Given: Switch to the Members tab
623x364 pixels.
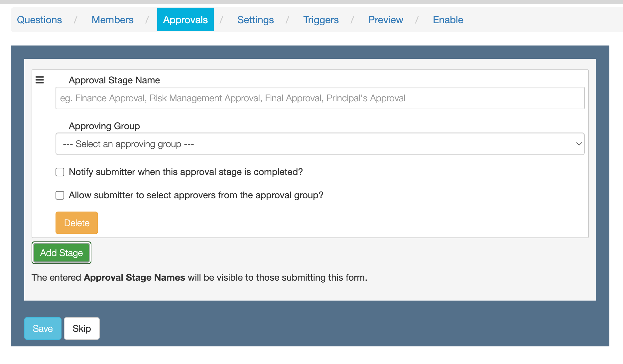Looking at the screenshot, I should pos(112,20).
